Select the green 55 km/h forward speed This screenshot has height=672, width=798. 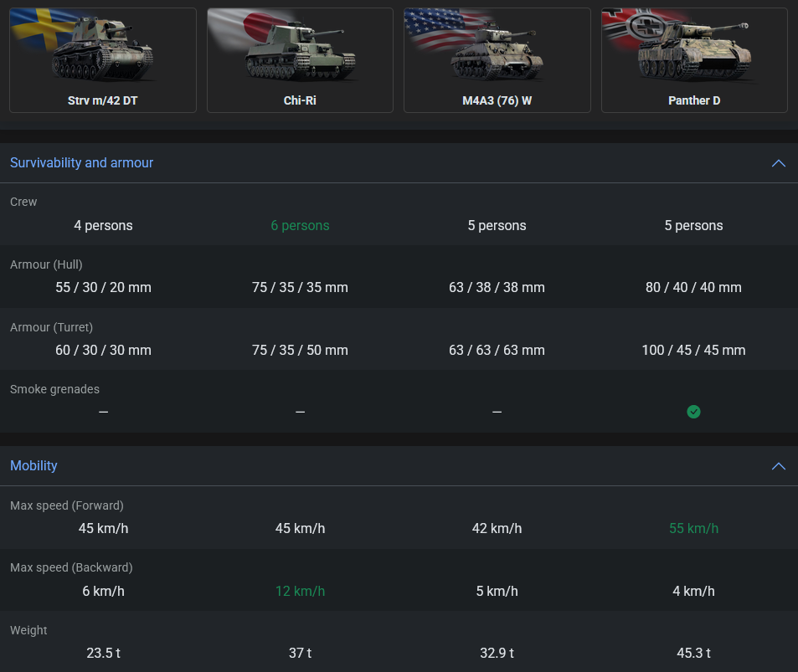click(693, 529)
